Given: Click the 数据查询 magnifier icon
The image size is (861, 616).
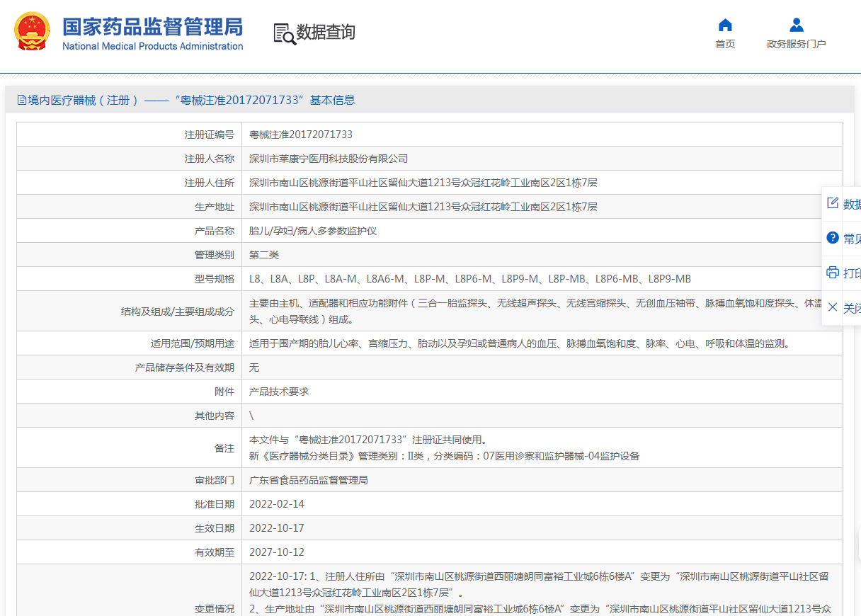Looking at the screenshot, I should pos(285,33).
